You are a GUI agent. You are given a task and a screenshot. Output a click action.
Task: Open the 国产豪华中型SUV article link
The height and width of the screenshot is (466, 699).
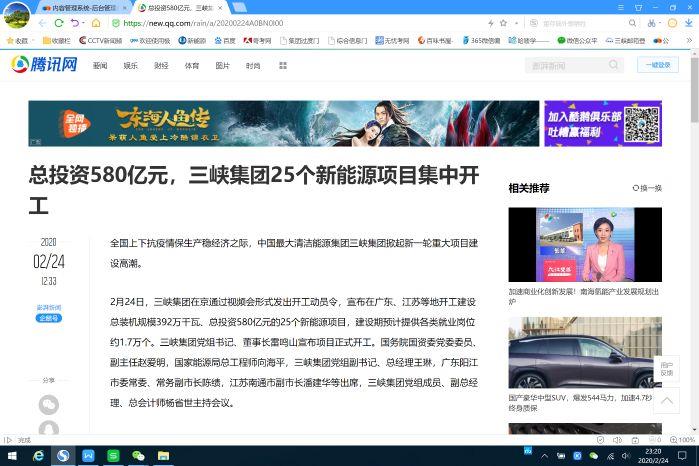click(x=580, y=403)
